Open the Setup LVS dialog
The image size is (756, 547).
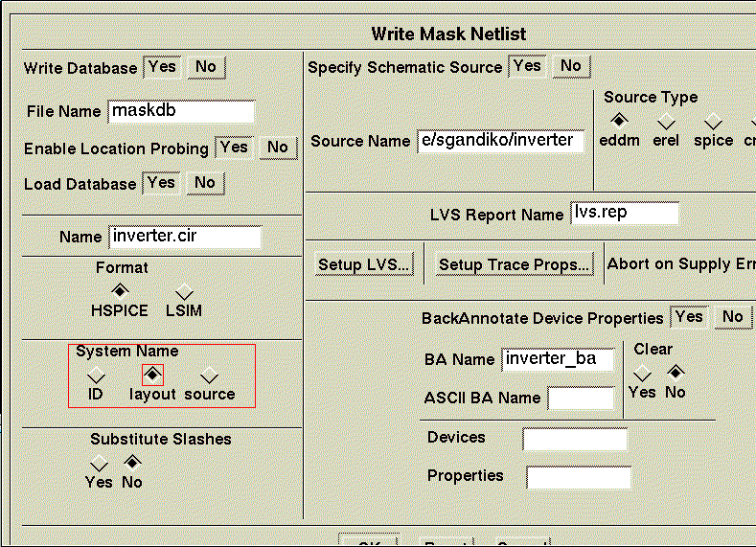(365, 265)
